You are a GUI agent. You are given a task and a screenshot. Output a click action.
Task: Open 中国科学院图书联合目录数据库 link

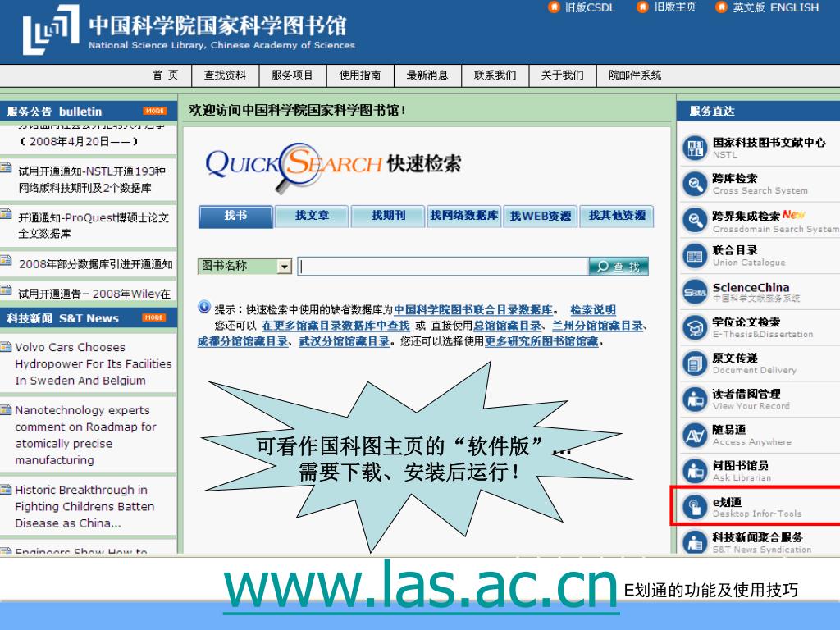coord(473,309)
